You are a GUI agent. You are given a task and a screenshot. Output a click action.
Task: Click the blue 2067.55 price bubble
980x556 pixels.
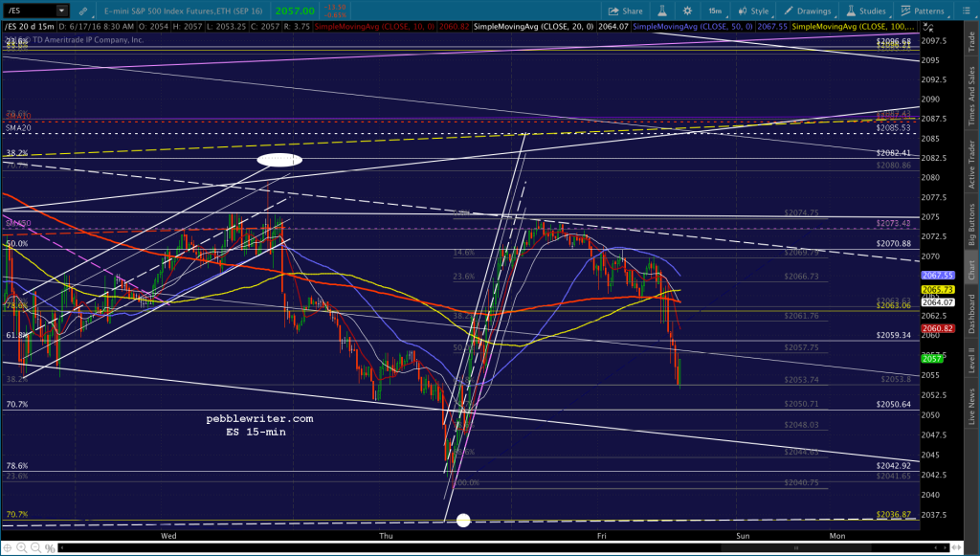click(937, 276)
